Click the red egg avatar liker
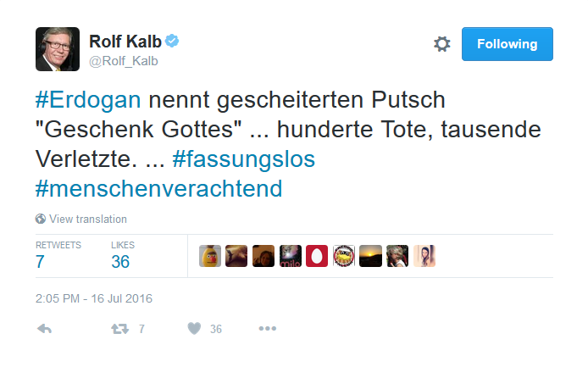 (x=317, y=256)
